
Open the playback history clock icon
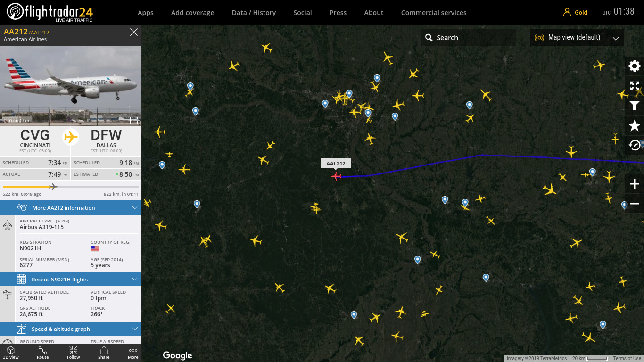point(635,145)
